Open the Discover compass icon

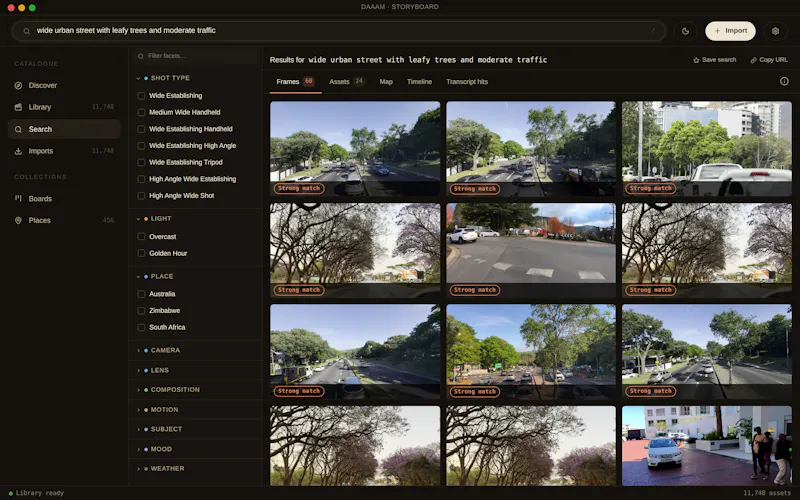click(18, 86)
